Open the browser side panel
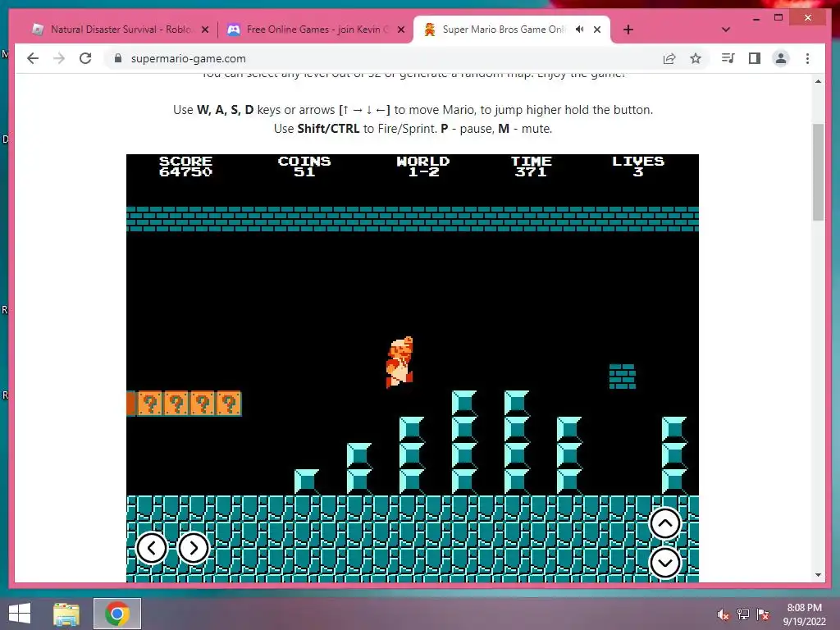 click(x=755, y=58)
